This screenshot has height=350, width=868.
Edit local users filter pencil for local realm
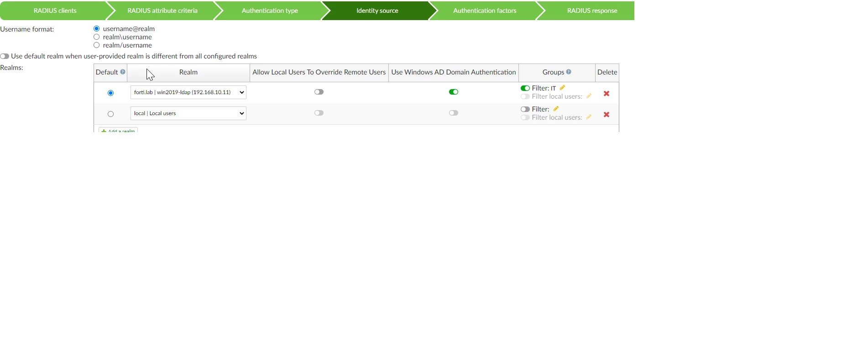[589, 117]
